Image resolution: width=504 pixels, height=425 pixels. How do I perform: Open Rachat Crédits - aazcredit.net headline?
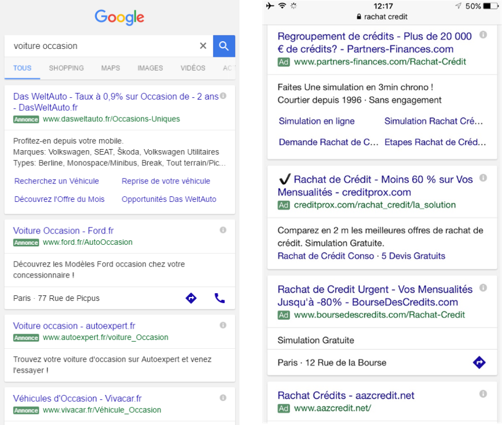coord(346,395)
